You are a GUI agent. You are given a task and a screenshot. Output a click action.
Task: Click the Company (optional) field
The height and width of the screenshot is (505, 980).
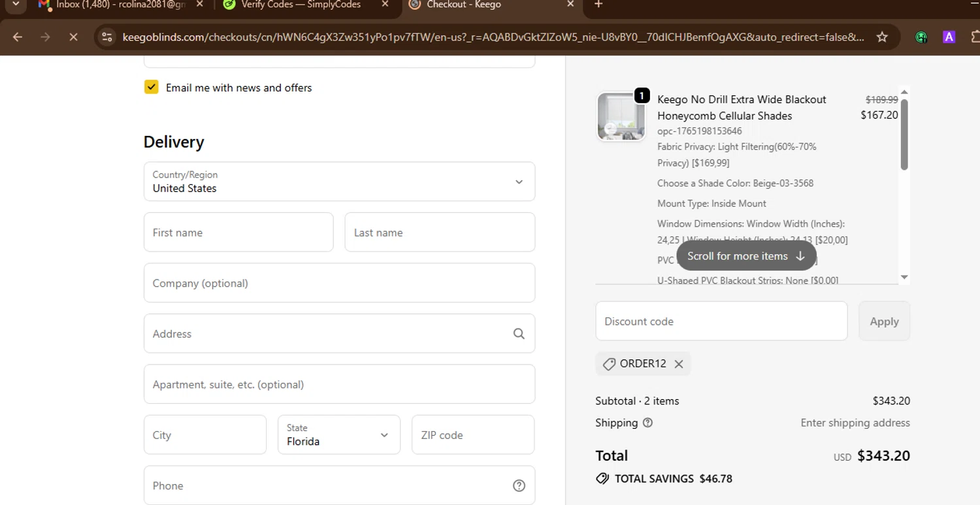click(x=339, y=283)
